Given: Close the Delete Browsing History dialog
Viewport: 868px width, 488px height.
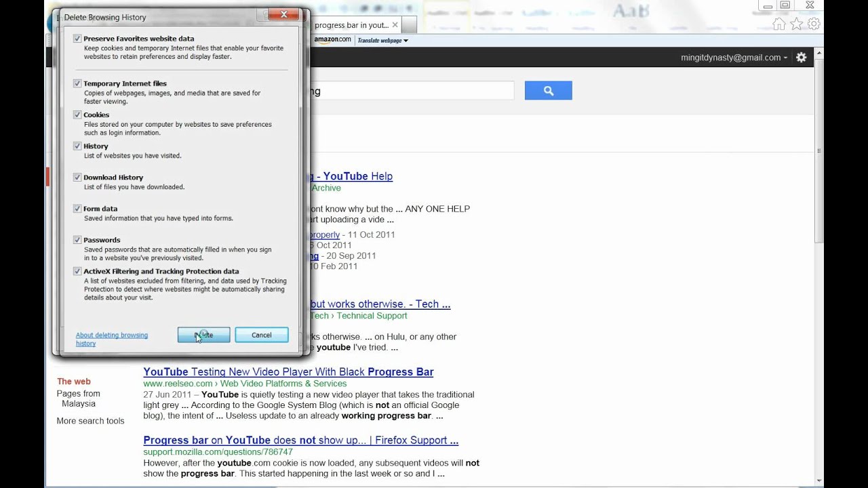Looking at the screenshot, I should (283, 14).
